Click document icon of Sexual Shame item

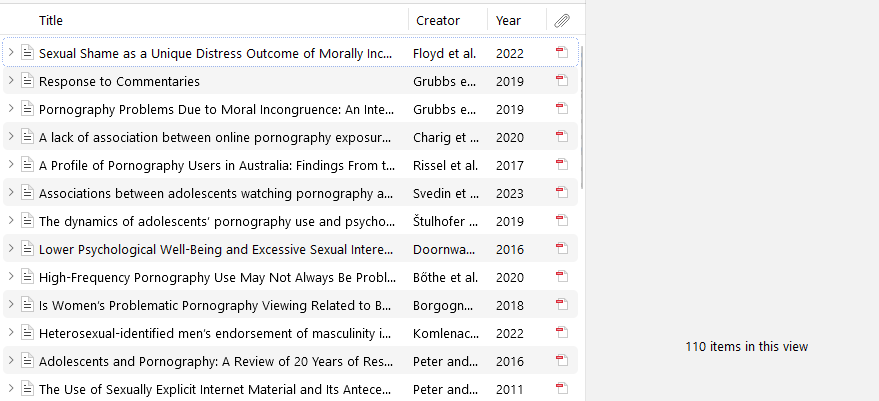point(27,52)
